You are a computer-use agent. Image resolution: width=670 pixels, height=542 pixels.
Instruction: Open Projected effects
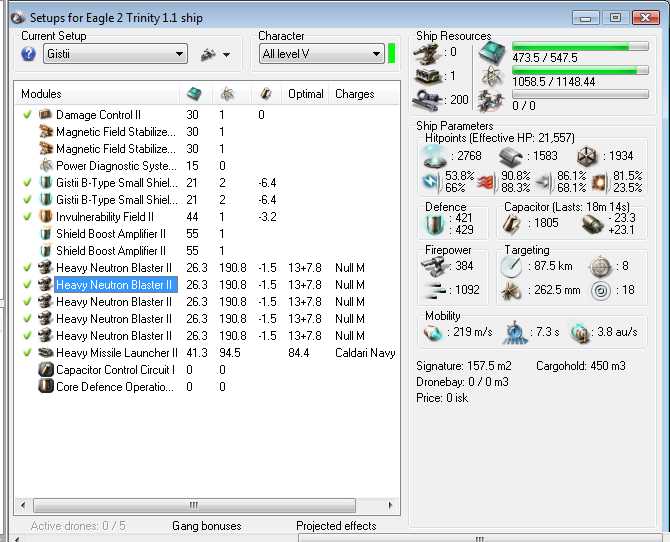pyautogui.click(x=336, y=526)
